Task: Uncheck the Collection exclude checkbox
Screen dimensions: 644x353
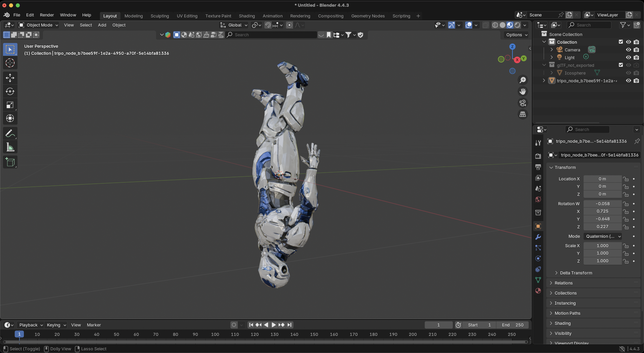Action: [621, 42]
